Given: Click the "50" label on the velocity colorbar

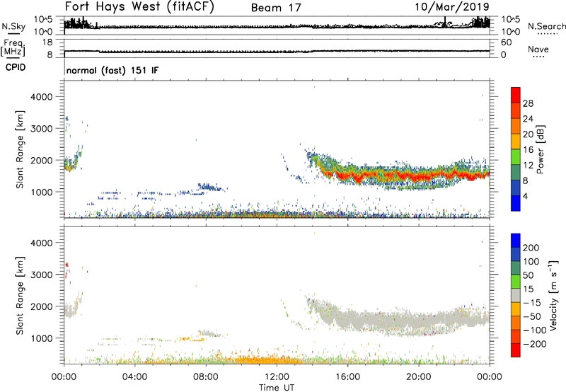Looking at the screenshot, I should (x=529, y=275).
